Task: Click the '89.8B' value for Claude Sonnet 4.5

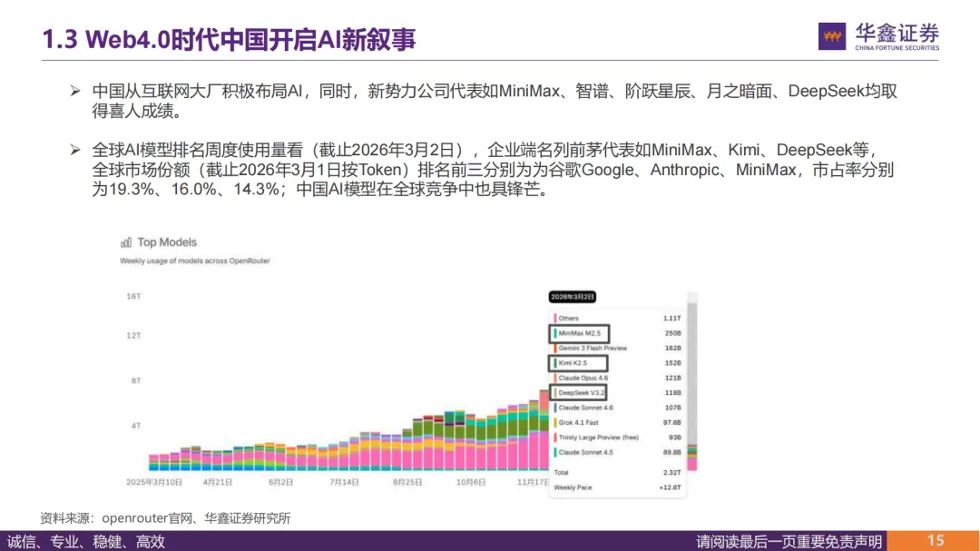Action: click(x=671, y=453)
